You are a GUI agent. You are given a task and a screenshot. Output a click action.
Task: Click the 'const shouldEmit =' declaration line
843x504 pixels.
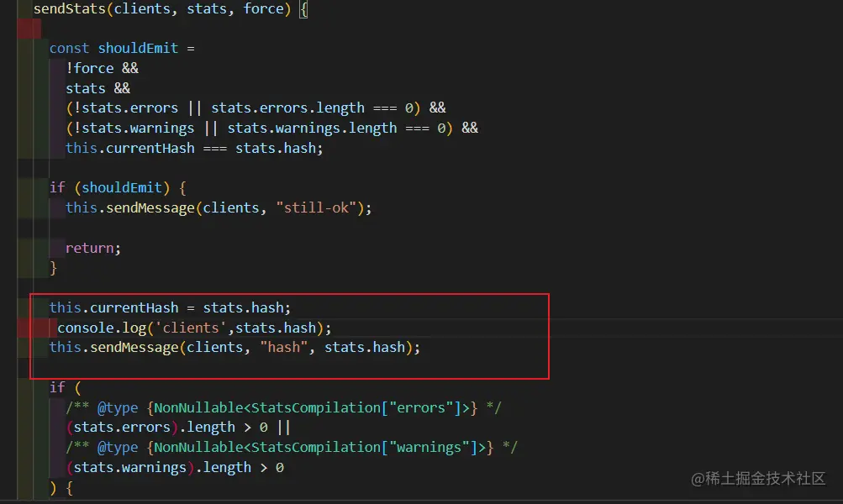click(x=122, y=49)
